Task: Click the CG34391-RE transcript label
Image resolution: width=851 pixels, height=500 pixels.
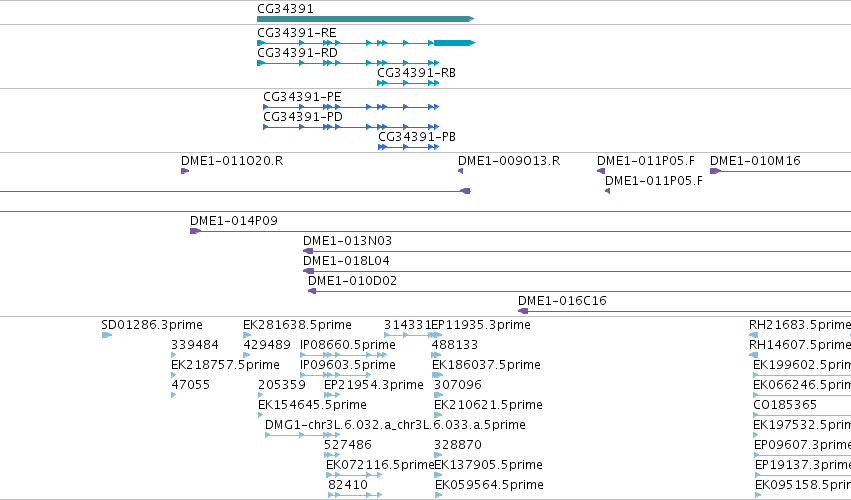Action: point(297,33)
